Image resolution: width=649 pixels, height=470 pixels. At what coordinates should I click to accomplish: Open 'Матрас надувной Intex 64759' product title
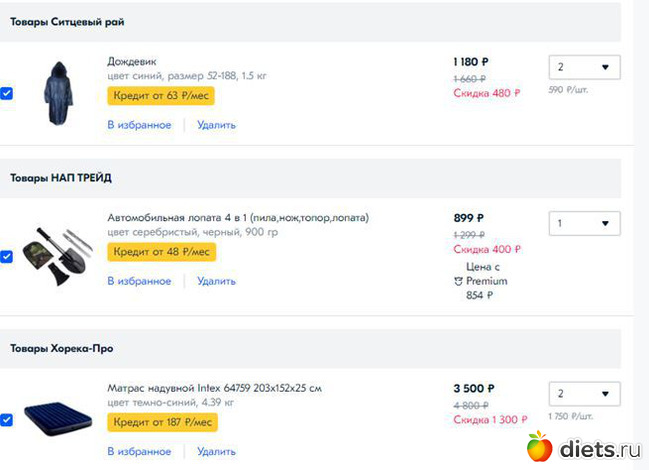point(214,388)
